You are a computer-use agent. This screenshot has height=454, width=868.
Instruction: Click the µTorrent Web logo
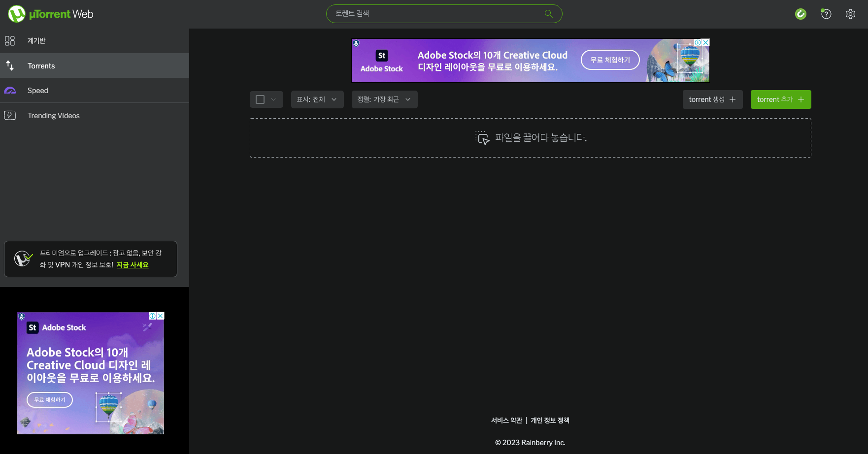click(x=51, y=14)
